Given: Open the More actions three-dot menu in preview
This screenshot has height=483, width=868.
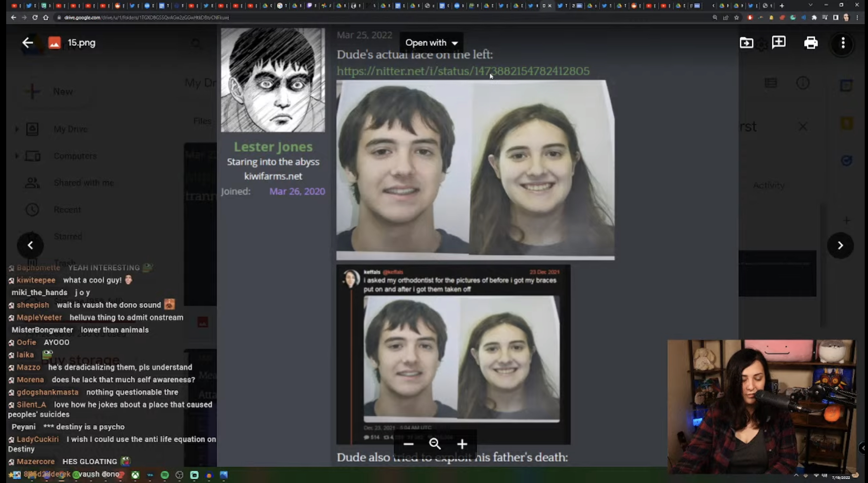Looking at the screenshot, I should coord(843,43).
